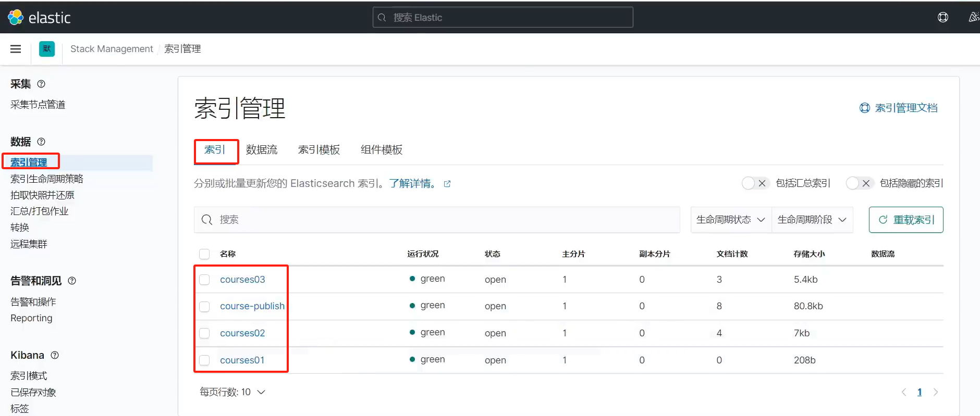Click help icon next to Kibana heading
Image resolution: width=980 pixels, height=416 pixels.
pyautogui.click(x=55, y=355)
